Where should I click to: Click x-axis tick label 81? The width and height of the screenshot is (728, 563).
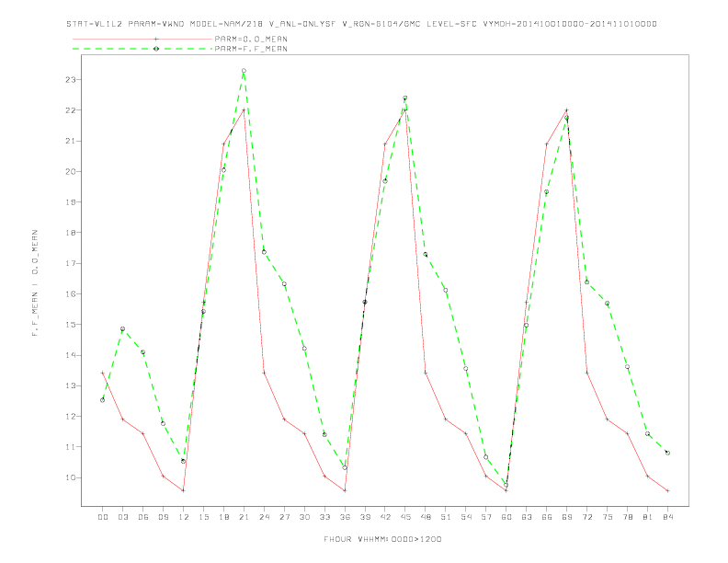pyautogui.click(x=648, y=517)
